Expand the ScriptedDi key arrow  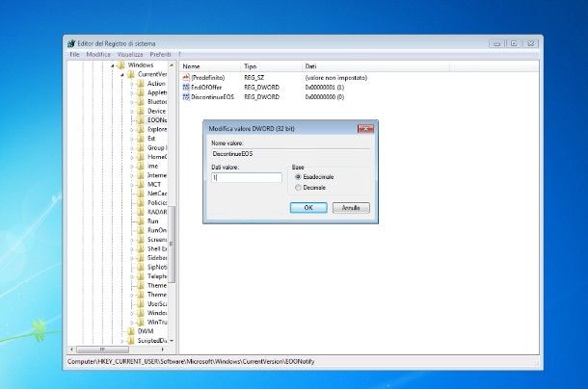point(122,341)
